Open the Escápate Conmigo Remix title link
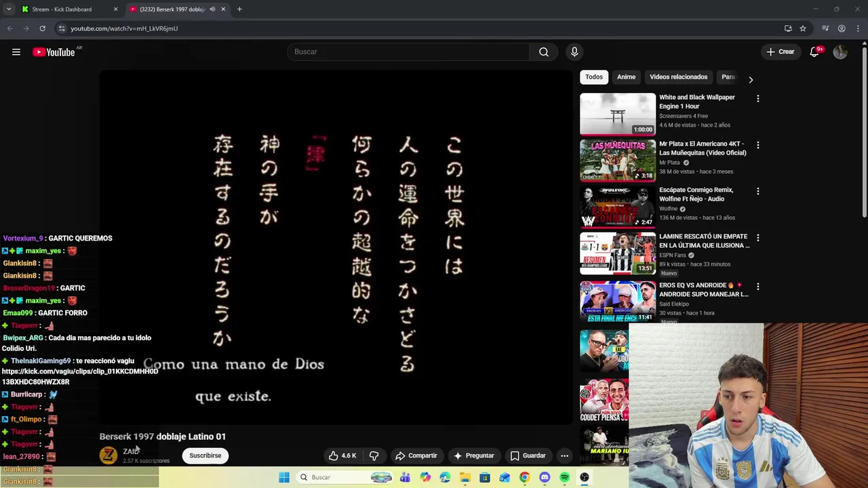 [696, 195]
